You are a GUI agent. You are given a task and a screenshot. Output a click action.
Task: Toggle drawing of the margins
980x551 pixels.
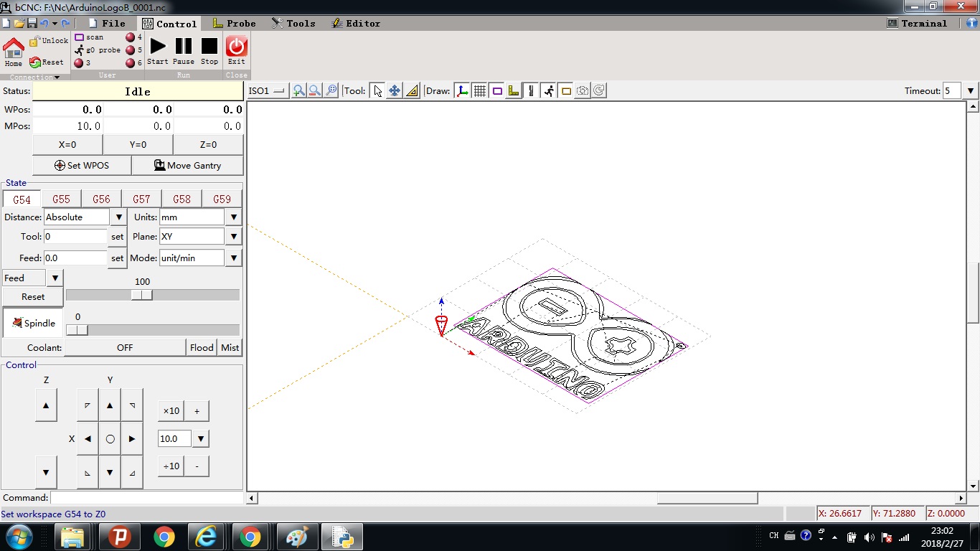tap(497, 90)
